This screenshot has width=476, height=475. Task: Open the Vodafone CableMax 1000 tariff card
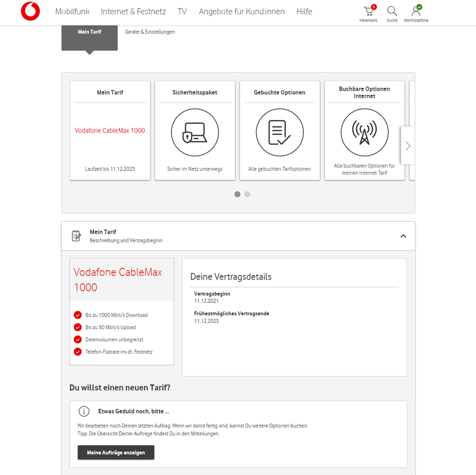pyautogui.click(x=110, y=130)
